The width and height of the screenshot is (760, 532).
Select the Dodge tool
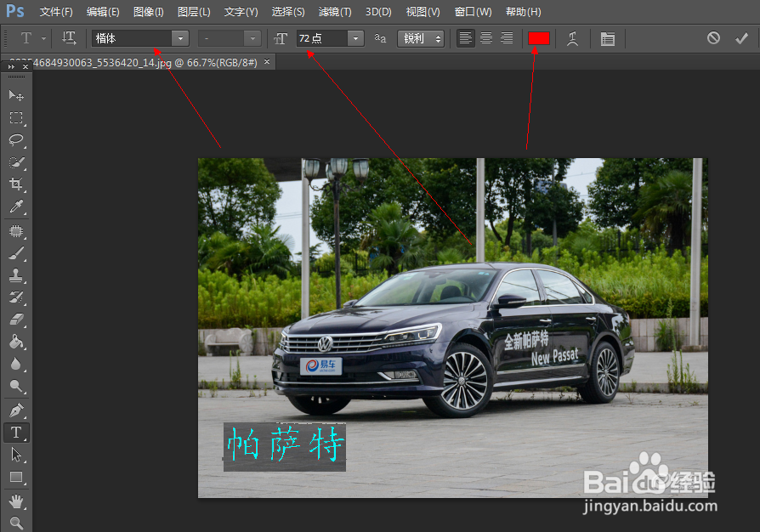[16, 386]
